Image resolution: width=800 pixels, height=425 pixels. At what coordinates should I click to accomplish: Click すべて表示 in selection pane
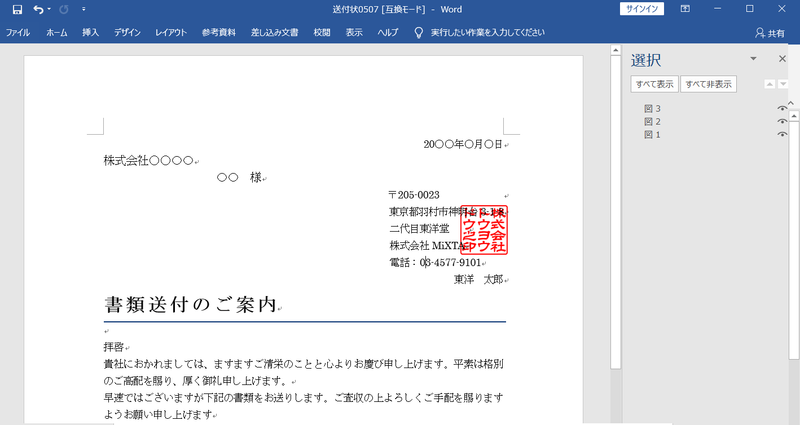click(655, 84)
